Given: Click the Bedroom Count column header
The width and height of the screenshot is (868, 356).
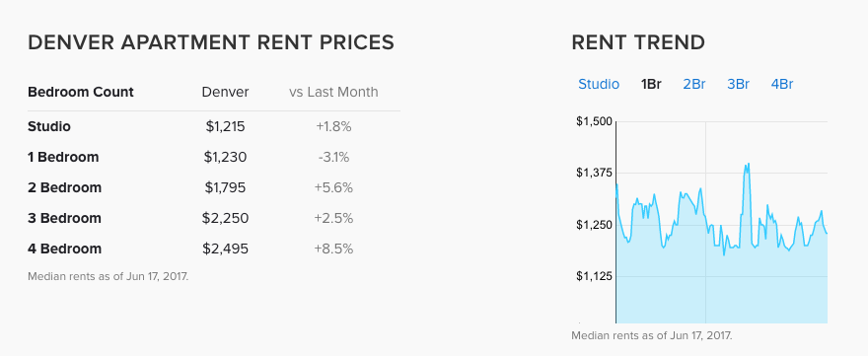Looking at the screenshot, I should [81, 92].
